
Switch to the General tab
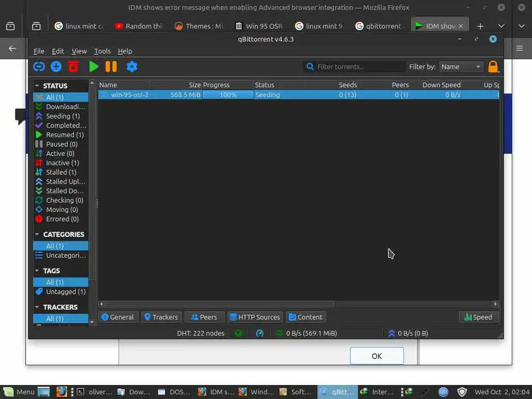118,317
